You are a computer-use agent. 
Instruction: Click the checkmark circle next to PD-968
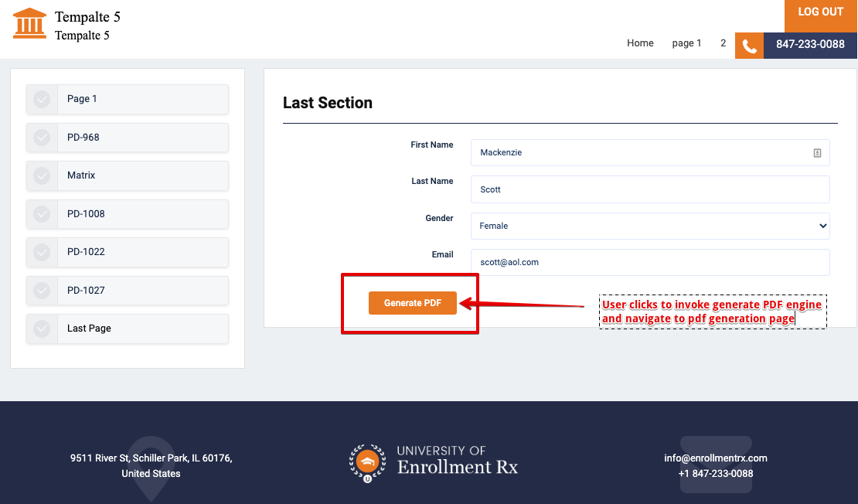[43, 138]
